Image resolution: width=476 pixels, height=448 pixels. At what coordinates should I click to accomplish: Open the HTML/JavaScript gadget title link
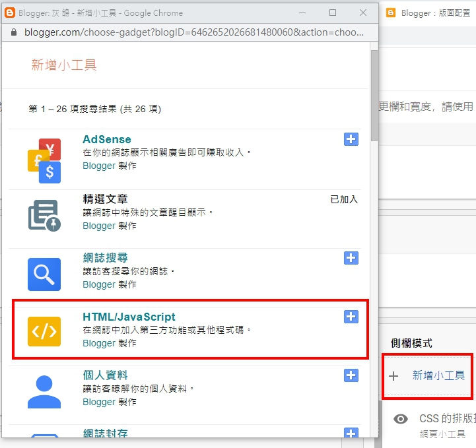(x=129, y=317)
